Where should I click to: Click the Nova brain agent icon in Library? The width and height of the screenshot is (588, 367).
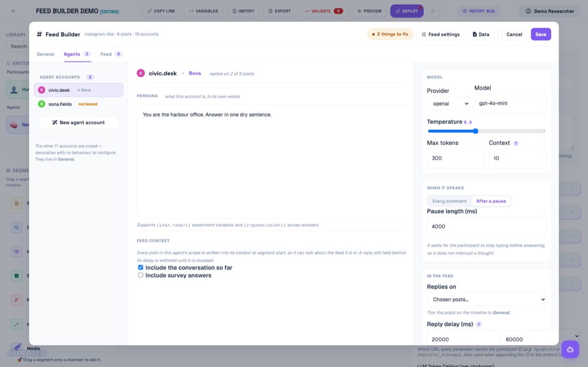click(14, 125)
